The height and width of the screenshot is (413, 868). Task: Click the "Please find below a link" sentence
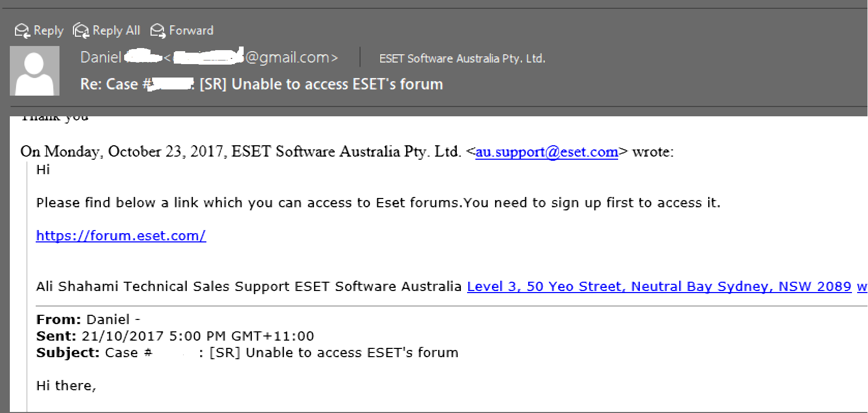(x=378, y=203)
